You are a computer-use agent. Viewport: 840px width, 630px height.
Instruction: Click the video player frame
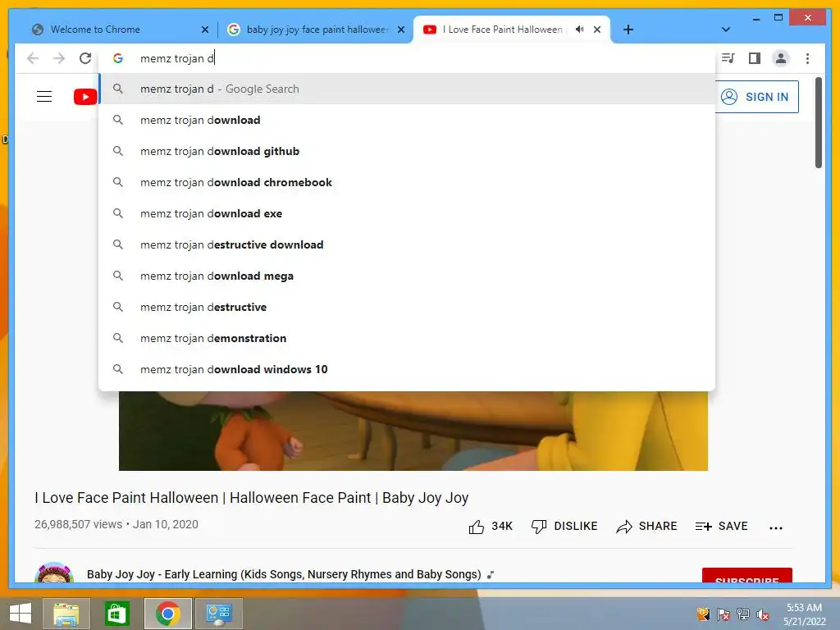pyautogui.click(x=413, y=431)
